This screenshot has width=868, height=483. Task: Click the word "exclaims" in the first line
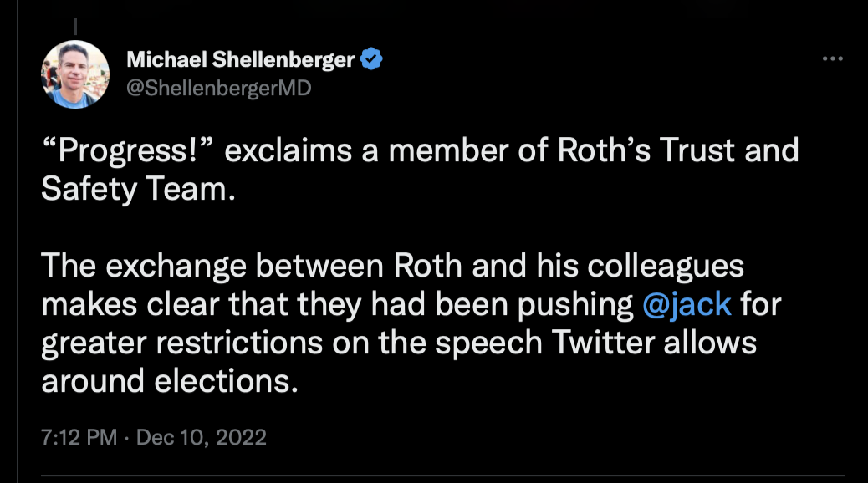pyautogui.click(x=288, y=150)
